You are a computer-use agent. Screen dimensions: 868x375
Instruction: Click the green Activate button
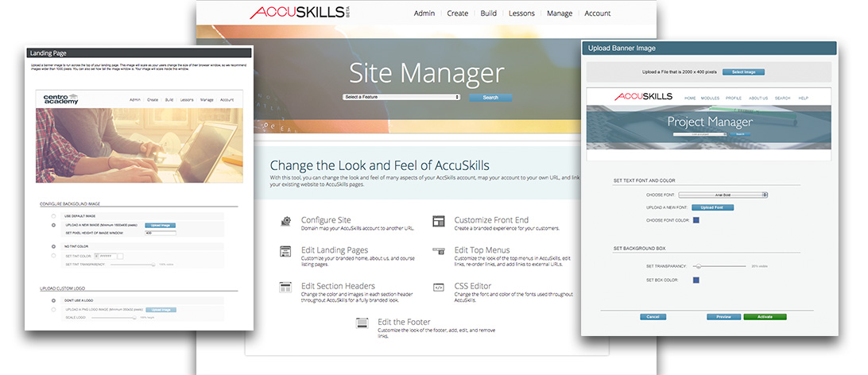pyautogui.click(x=765, y=316)
